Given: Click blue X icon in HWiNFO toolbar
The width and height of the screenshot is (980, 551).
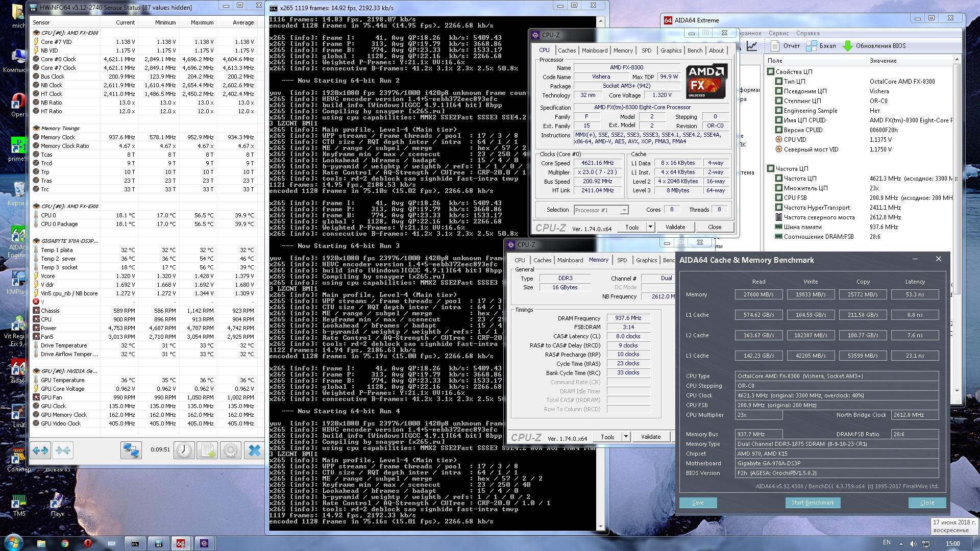Looking at the screenshot, I should [x=254, y=450].
